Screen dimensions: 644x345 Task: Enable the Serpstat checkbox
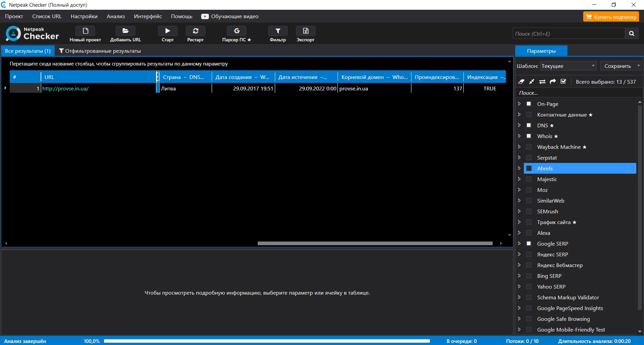click(529, 158)
